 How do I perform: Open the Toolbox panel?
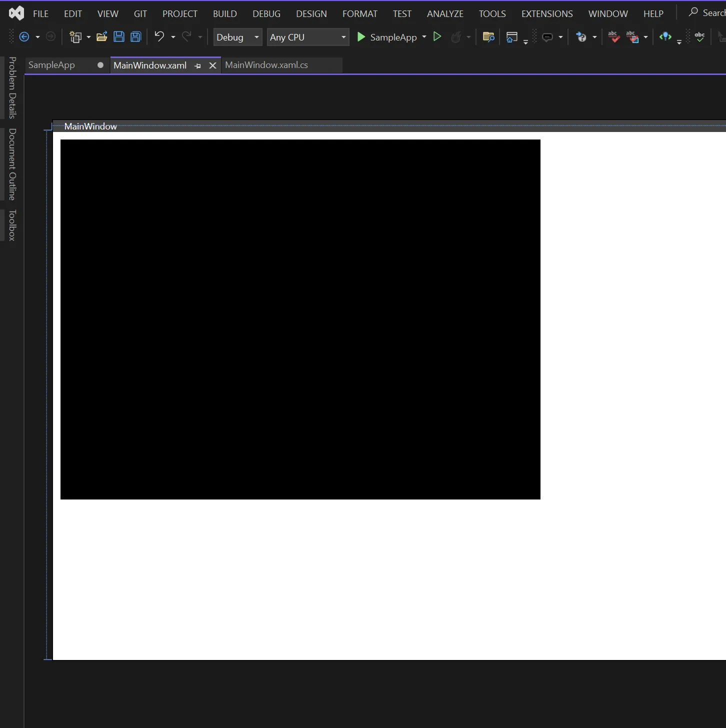12,225
